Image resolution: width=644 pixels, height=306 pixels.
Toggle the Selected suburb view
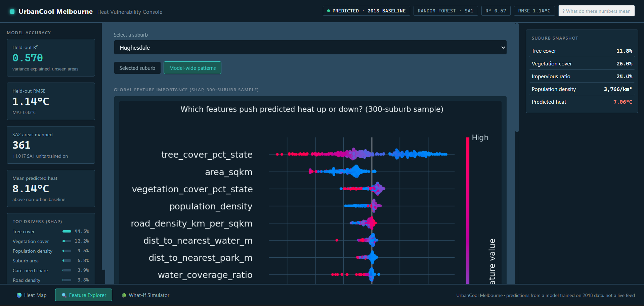pyautogui.click(x=137, y=68)
